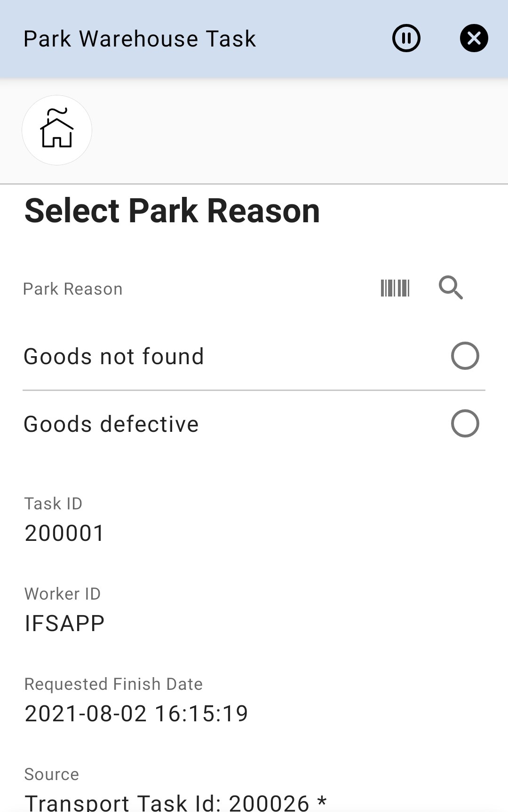Viewport: 508px width, 812px height.
Task: Choose the "Goods not found" list text
Action: 114,357
